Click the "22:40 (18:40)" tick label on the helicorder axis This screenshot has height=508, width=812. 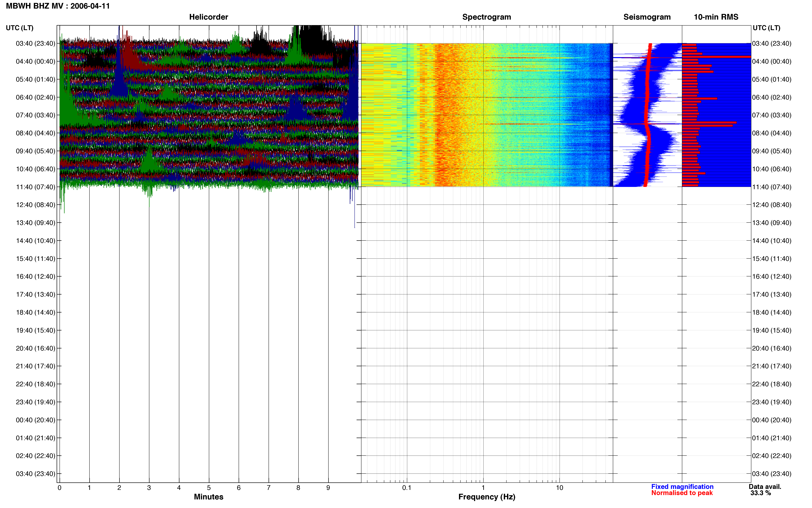[x=36, y=384]
